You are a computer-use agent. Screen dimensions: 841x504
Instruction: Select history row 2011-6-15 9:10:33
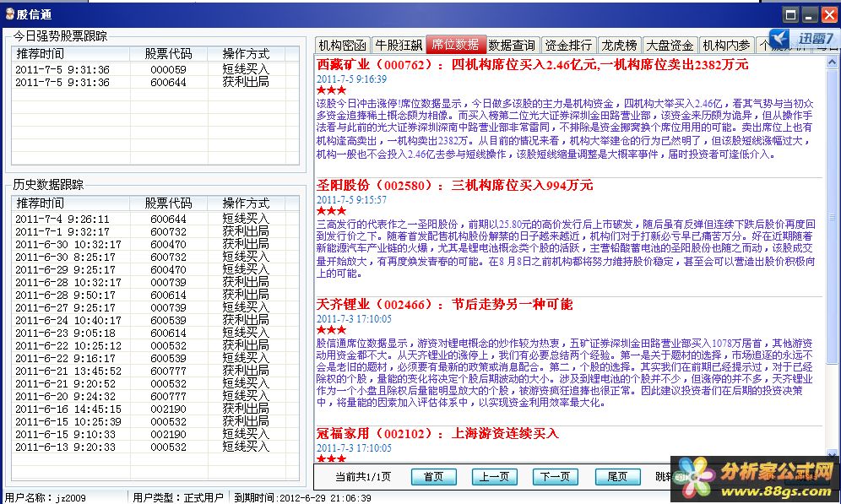[x=155, y=434]
